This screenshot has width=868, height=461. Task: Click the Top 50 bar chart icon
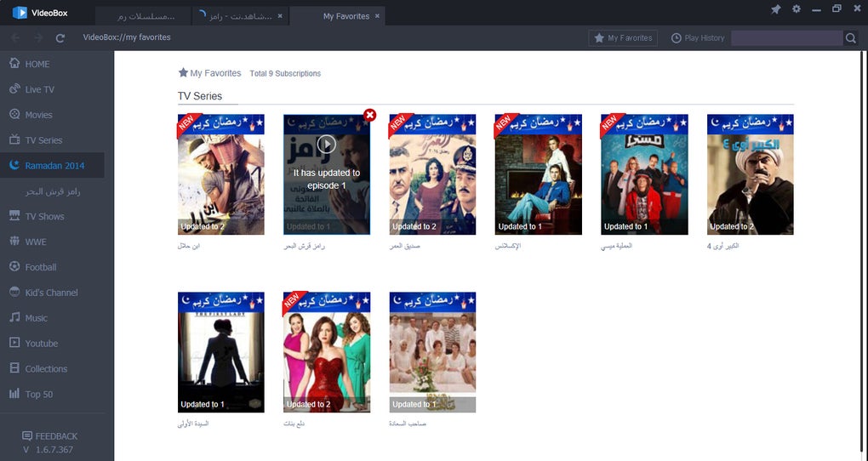(14, 394)
